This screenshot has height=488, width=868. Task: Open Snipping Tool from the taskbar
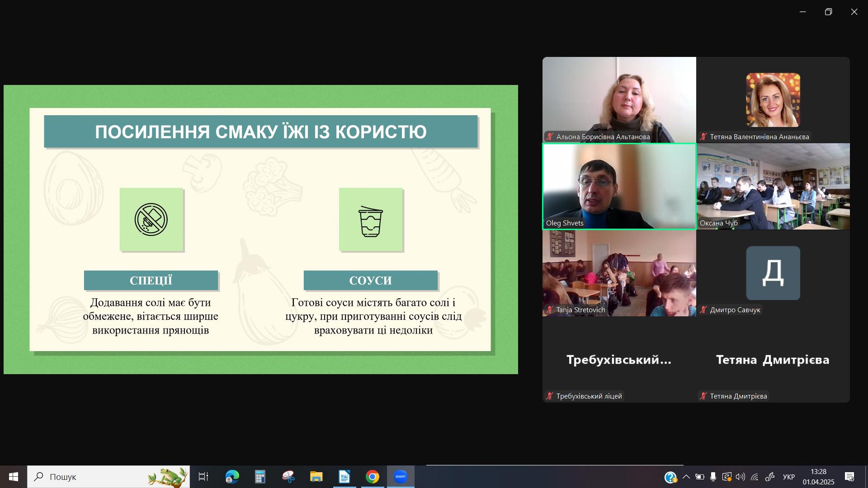click(288, 477)
